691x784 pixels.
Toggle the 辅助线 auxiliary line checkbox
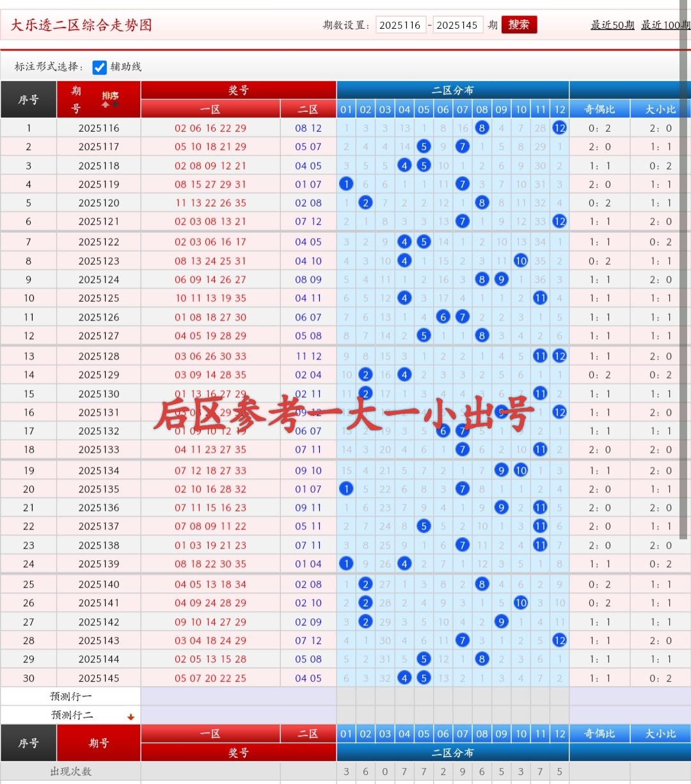click(x=100, y=67)
